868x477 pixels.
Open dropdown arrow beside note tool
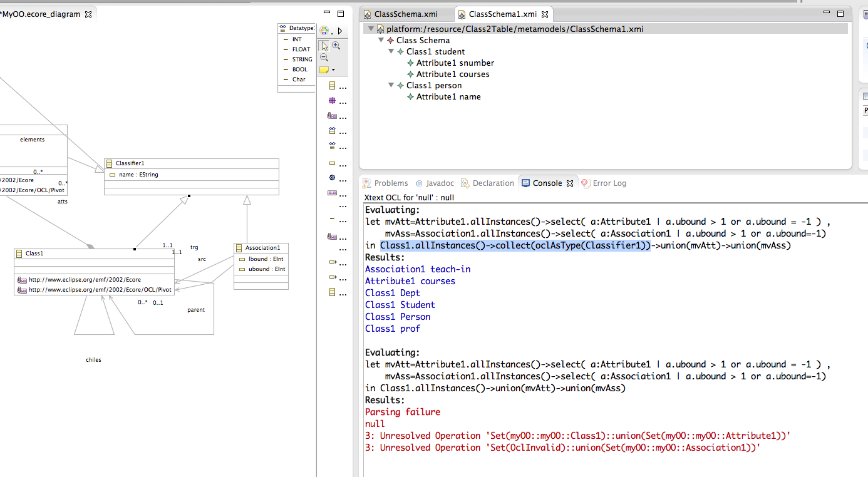point(334,69)
